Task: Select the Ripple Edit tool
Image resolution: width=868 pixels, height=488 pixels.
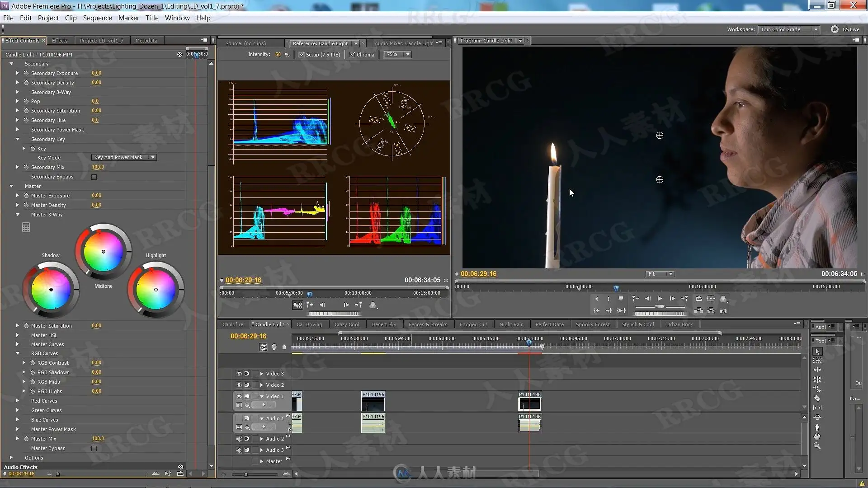Action: (x=817, y=370)
